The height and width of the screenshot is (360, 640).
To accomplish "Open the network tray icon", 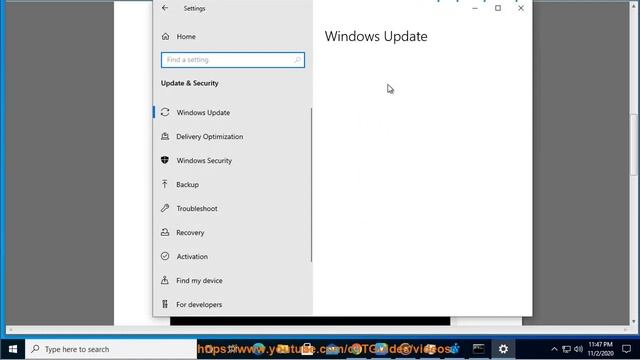I will click(x=567, y=349).
